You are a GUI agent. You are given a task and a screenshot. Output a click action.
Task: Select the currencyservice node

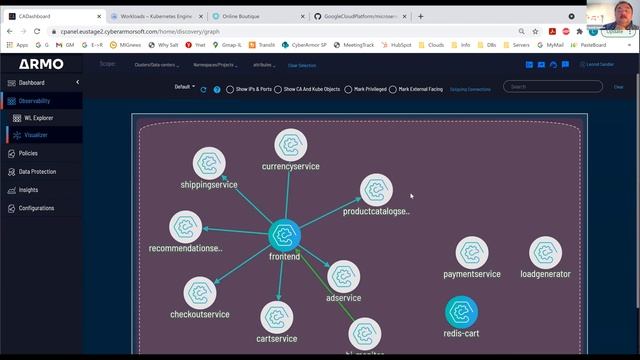click(x=291, y=145)
